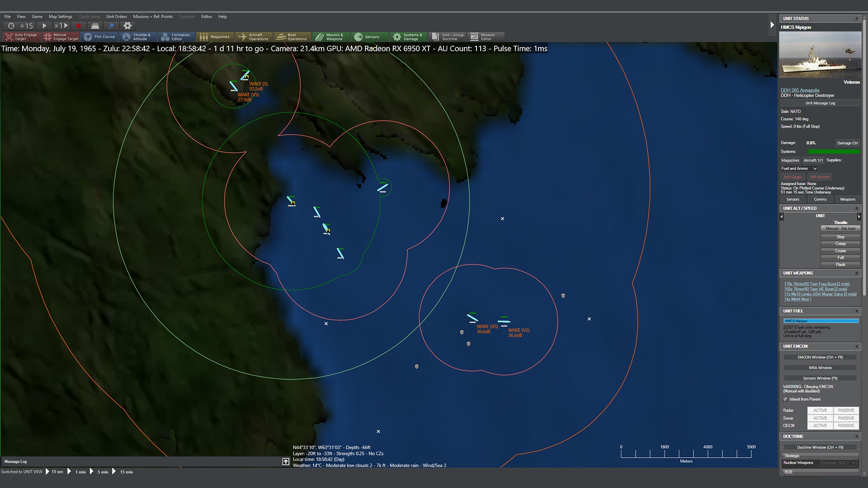Start the recording with the red record icon
This screenshot has width=868, height=488.
click(x=78, y=26)
